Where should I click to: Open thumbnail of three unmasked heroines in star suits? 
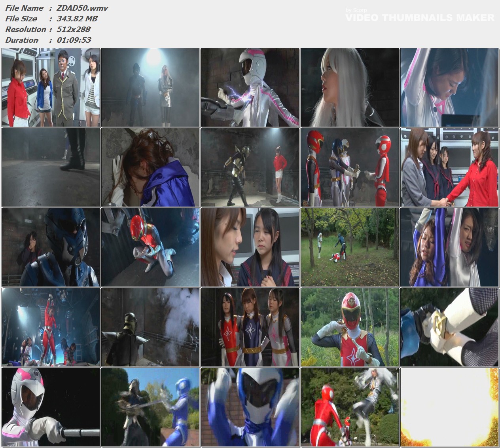250,327
